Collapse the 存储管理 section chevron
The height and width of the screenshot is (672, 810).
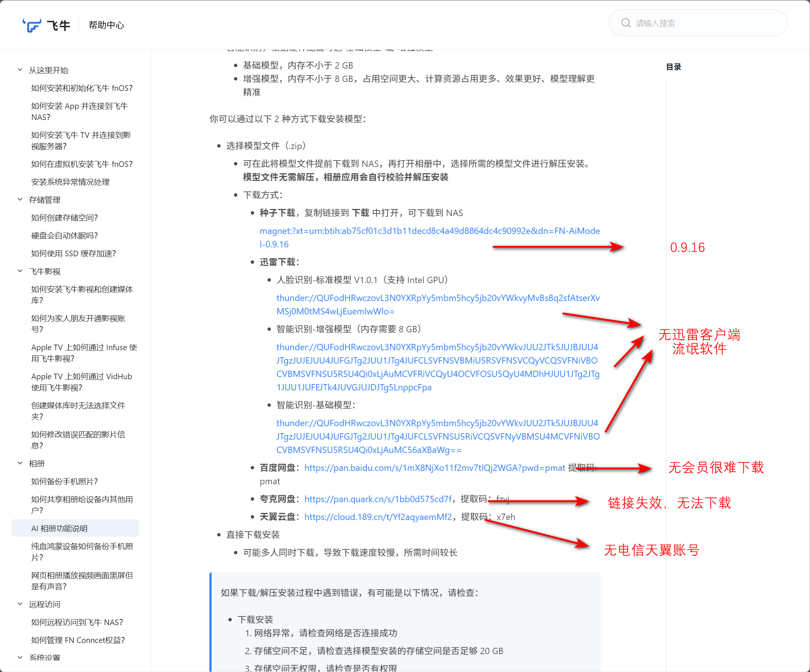coord(20,200)
